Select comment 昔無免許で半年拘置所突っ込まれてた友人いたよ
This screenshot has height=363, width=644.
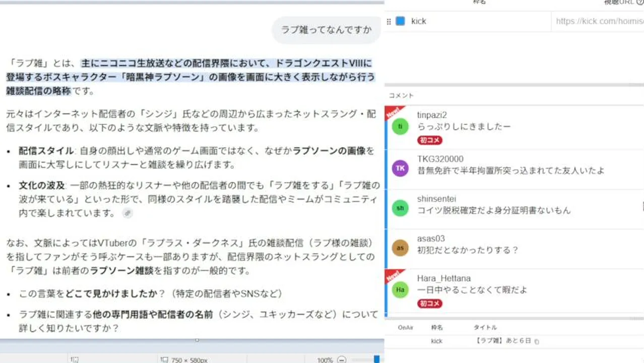(510, 171)
